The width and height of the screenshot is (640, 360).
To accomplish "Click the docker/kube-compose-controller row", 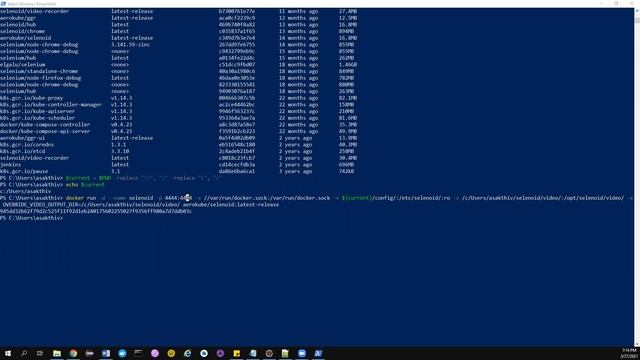I will [x=178, y=124].
